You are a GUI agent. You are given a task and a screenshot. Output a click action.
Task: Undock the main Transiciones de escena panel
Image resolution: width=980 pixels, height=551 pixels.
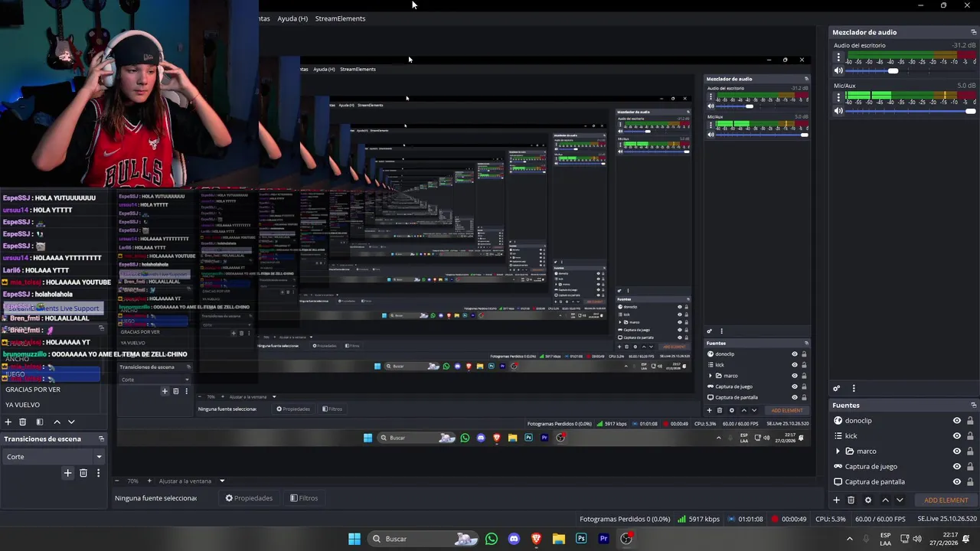coord(100,439)
